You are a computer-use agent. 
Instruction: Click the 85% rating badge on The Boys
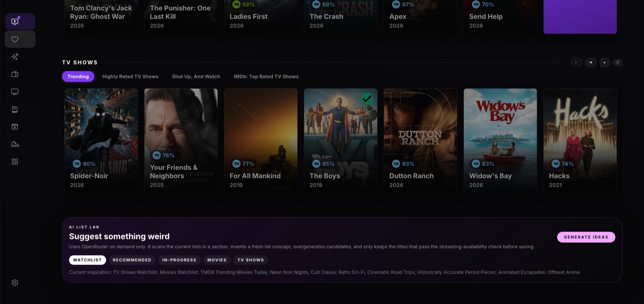point(324,164)
